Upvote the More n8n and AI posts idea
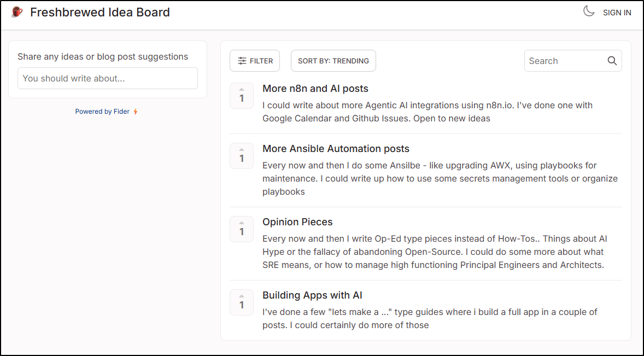This screenshot has height=356, width=644. click(x=242, y=96)
